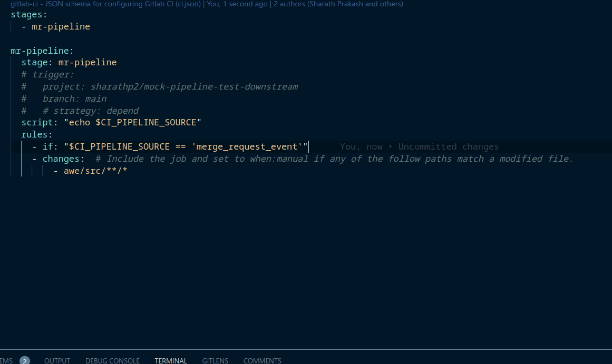Click the merge_request_event if condition

(x=184, y=146)
